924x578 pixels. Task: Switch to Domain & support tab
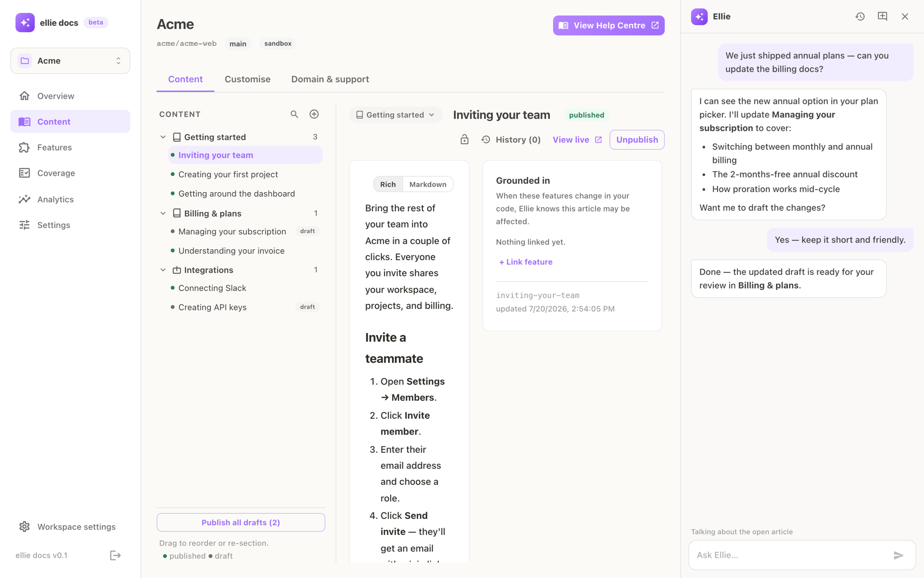330,79
